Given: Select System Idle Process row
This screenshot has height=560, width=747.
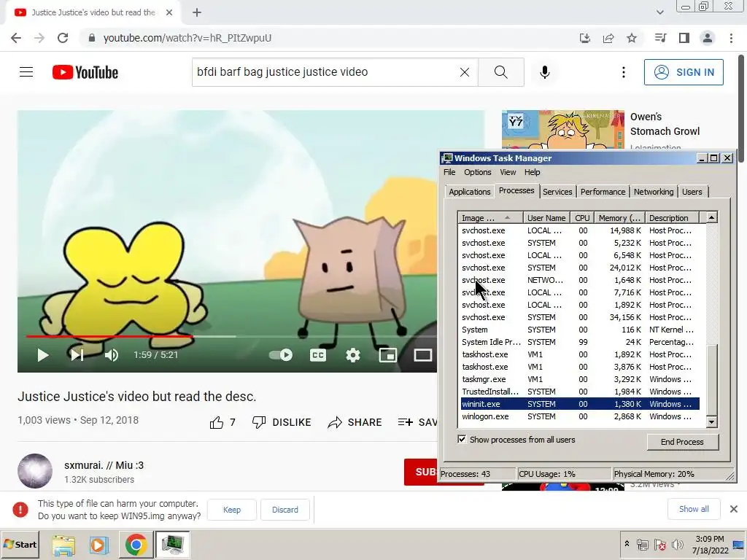Looking at the screenshot, I should pos(580,343).
